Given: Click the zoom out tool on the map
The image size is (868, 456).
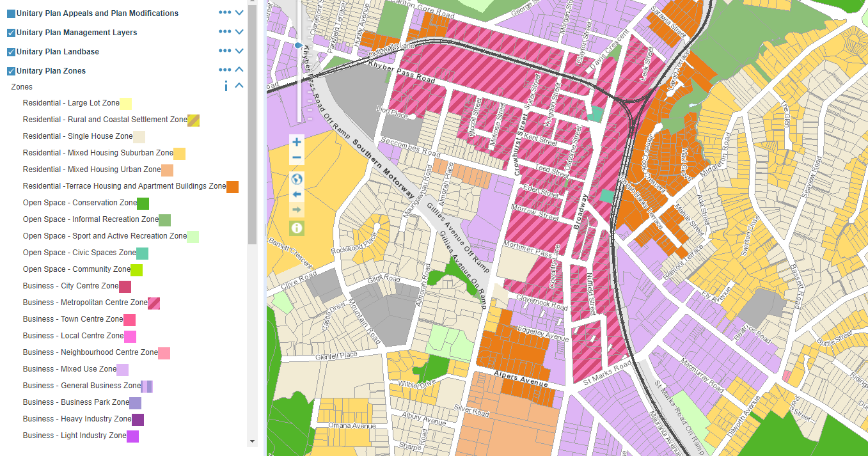Looking at the screenshot, I should coord(296,157).
